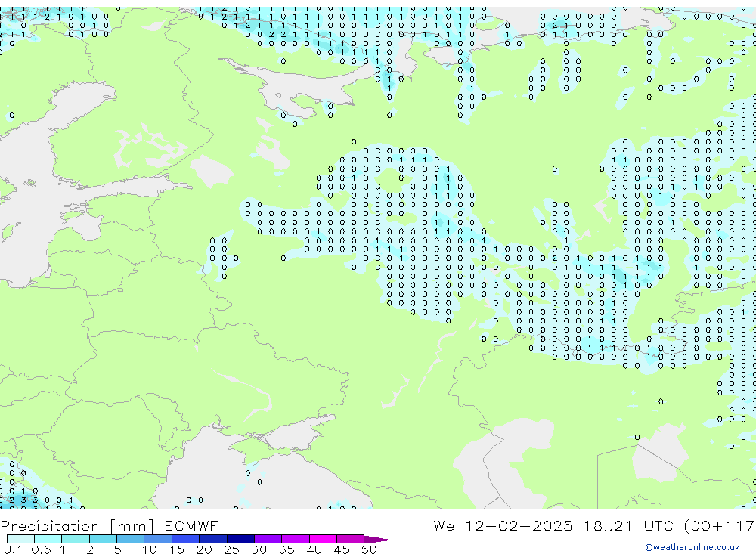This screenshot has height=554, width=756.
Task: Click the '[mm]' unit label
Action: [x=132, y=526]
